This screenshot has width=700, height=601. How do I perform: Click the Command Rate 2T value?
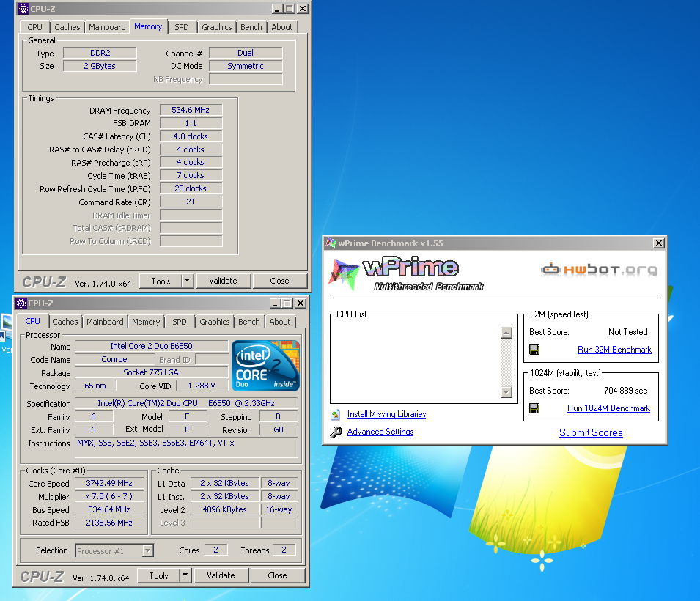pos(191,202)
